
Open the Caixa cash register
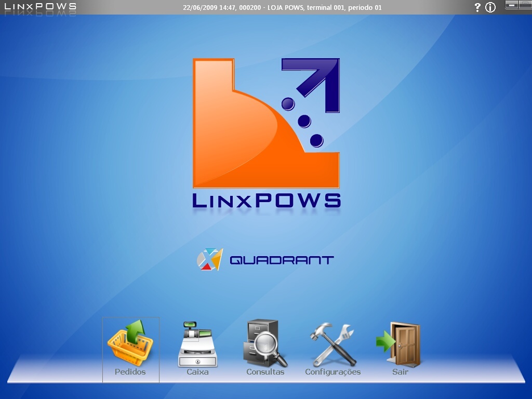point(197,350)
